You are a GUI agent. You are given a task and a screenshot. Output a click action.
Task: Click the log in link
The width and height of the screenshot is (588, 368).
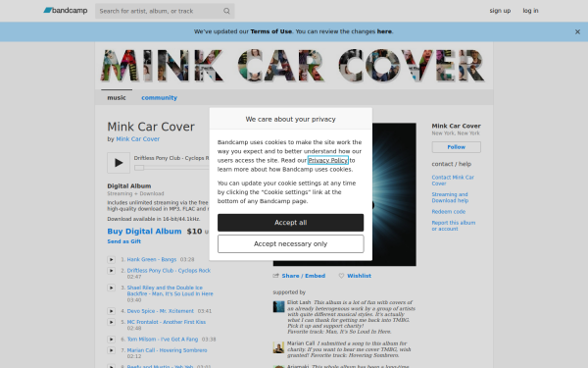530,11
